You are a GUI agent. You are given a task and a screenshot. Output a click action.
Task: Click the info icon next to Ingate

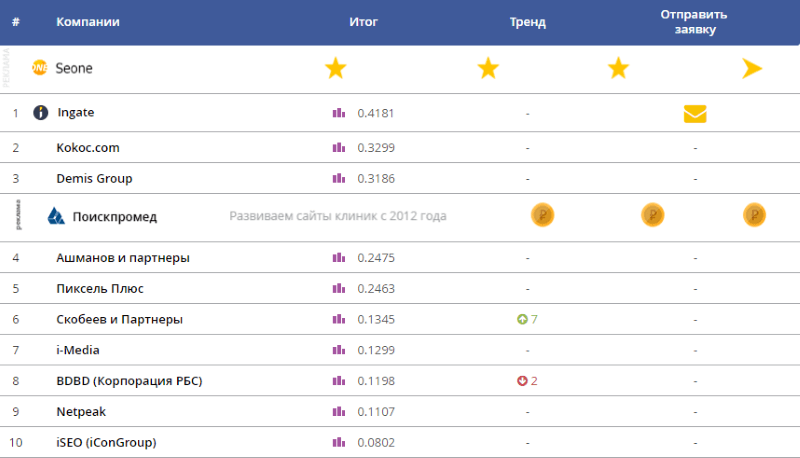click(x=41, y=113)
